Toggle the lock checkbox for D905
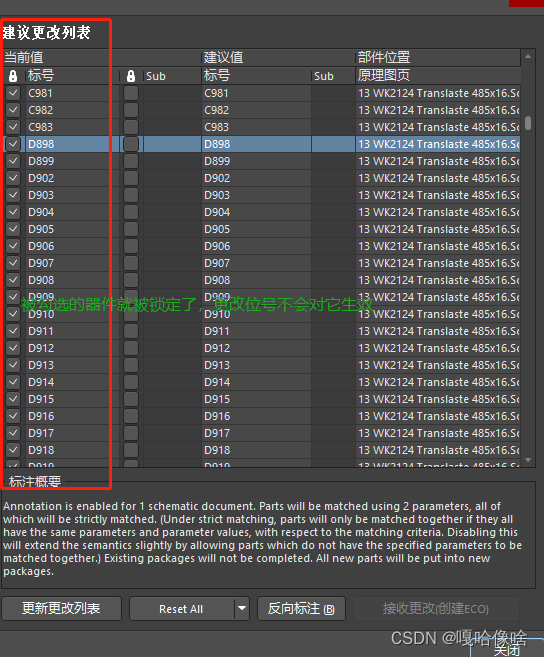544x657 pixels. (x=13, y=229)
